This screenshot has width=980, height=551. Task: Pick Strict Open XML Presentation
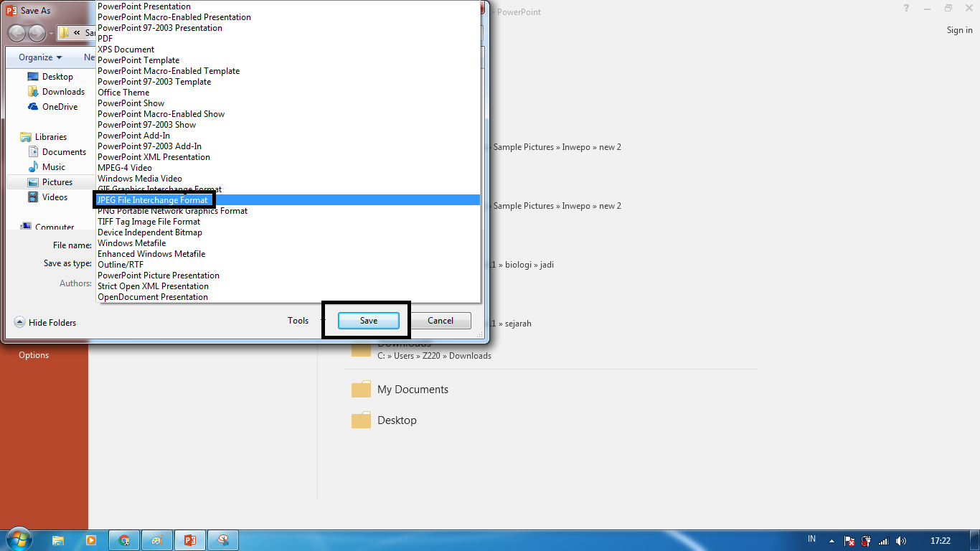288,286
